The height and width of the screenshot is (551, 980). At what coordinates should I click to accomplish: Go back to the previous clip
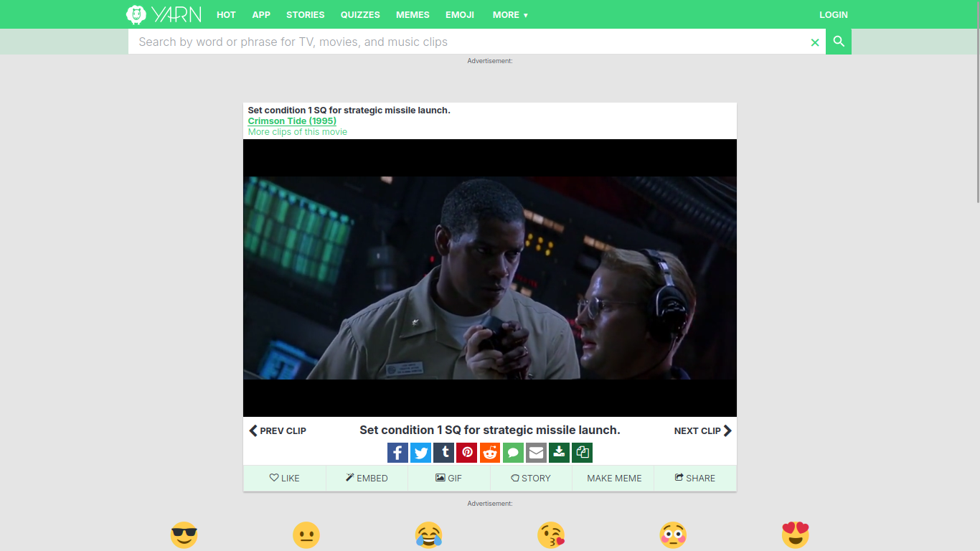point(278,430)
